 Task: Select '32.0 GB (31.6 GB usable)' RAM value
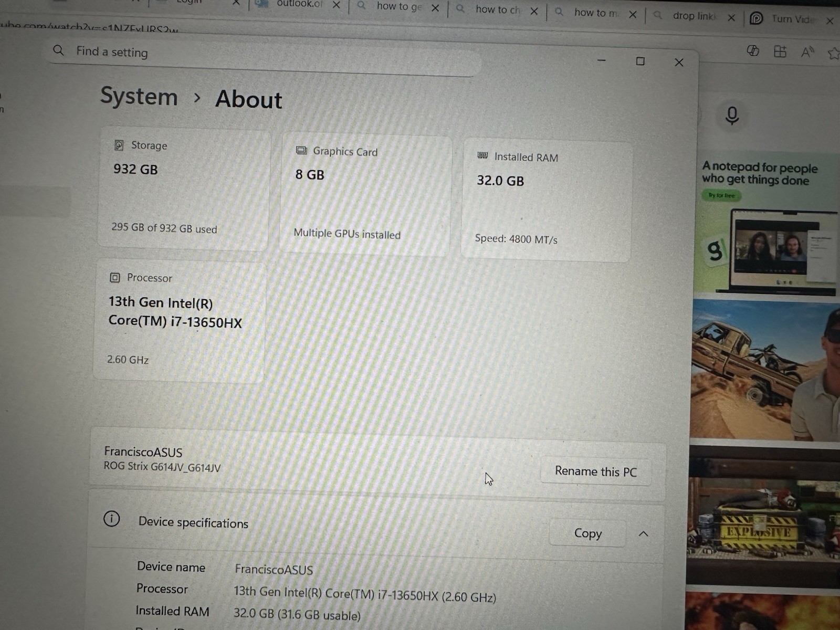point(297,614)
